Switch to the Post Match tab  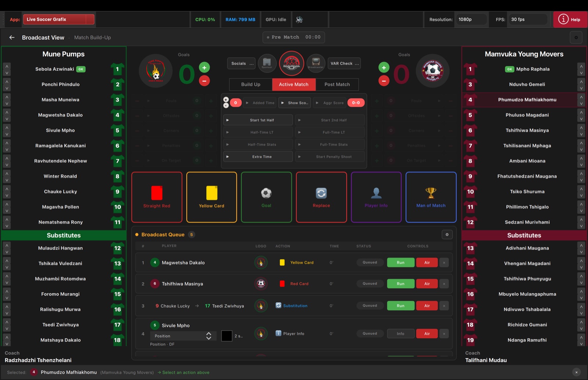click(x=337, y=85)
